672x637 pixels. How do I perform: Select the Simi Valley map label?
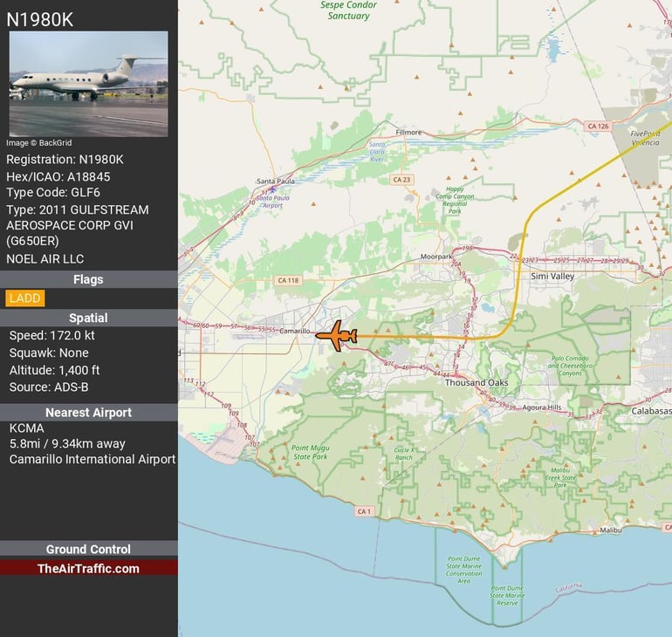(x=552, y=277)
